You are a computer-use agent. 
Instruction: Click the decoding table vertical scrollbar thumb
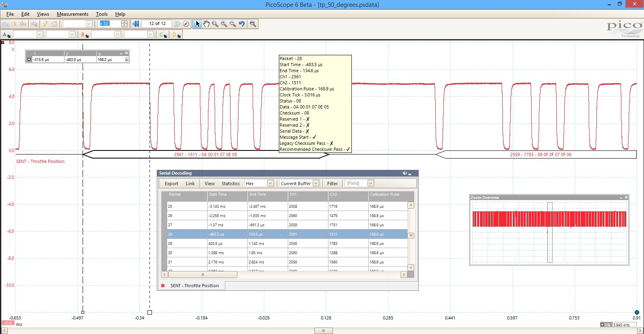pos(411,236)
